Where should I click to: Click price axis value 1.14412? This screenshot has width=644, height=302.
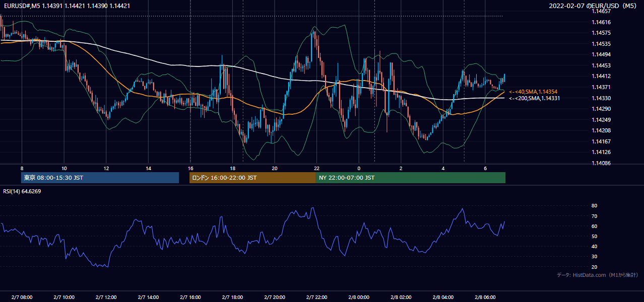[x=601, y=76]
